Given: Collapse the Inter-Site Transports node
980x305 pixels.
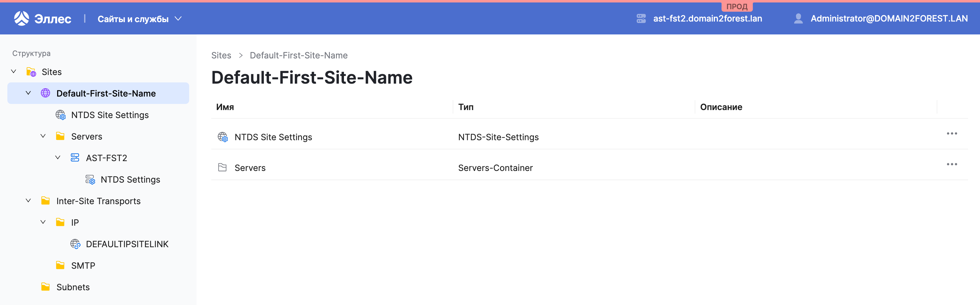Looking at the screenshot, I should point(28,201).
